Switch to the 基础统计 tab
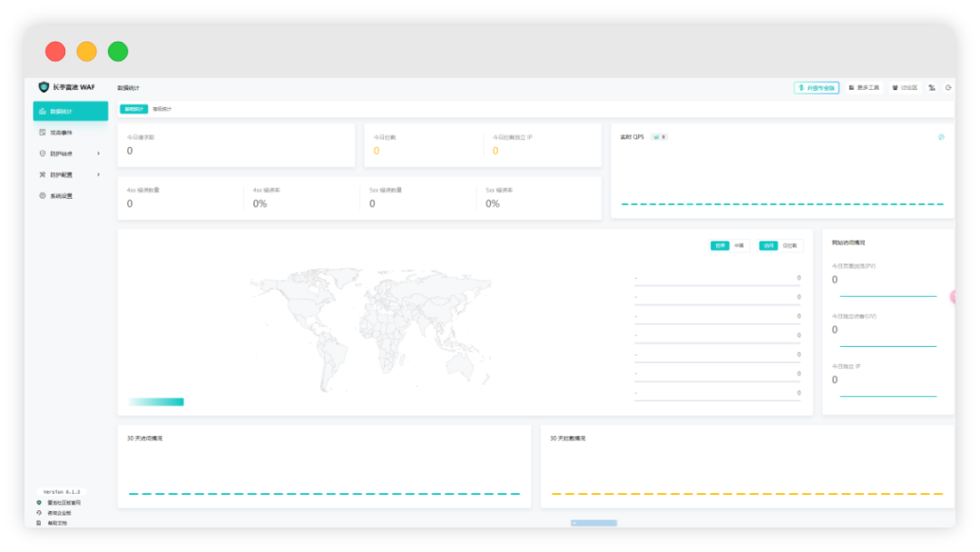This screenshot has height=552, width=980. 133,109
